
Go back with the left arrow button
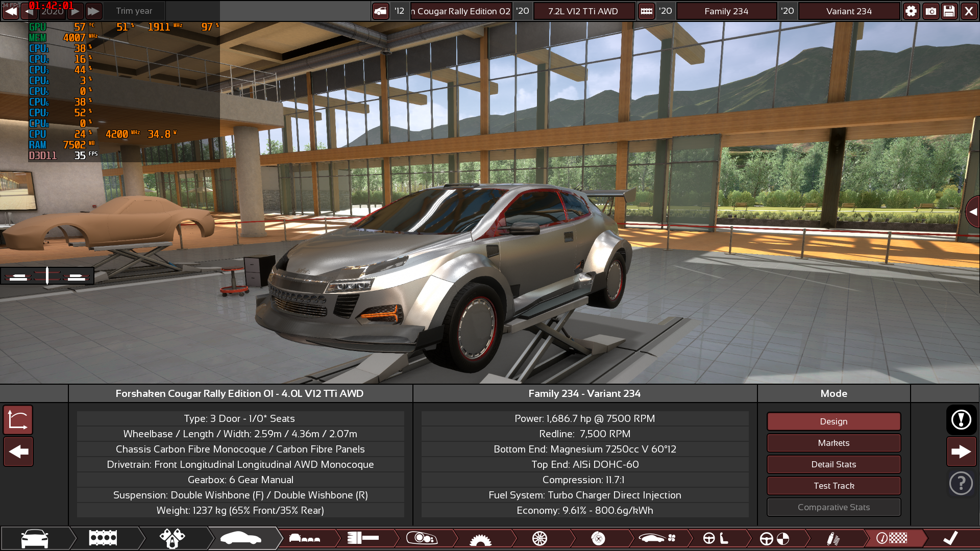[18, 452]
